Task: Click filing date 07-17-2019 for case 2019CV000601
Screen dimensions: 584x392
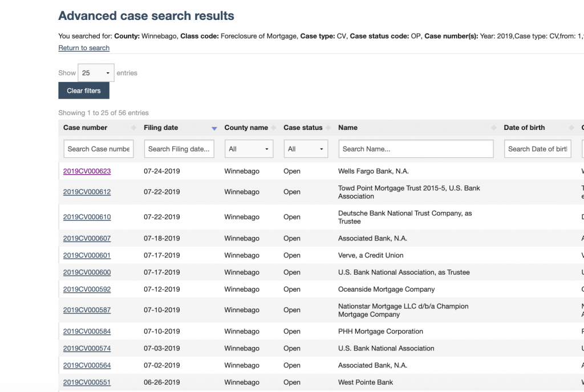Action: point(161,255)
